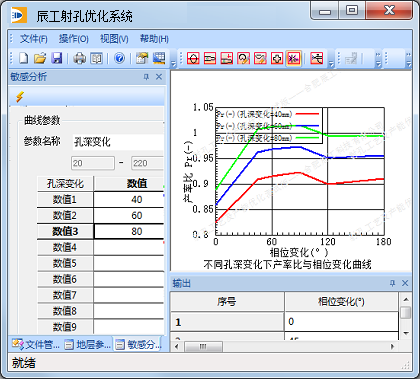Viewport: 420px width, 380px height.
Task: Toggle pin on the 输出 panel
Action: (x=392, y=283)
